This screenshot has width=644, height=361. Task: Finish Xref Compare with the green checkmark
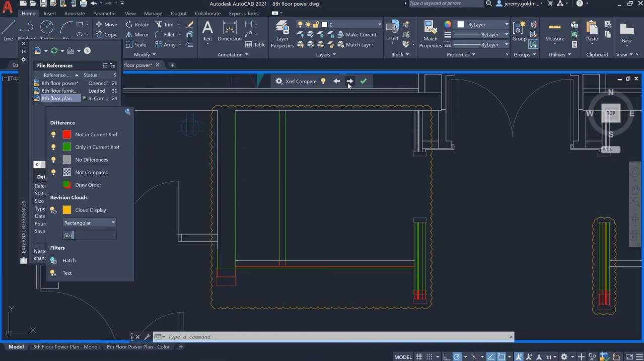(x=364, y=81)
